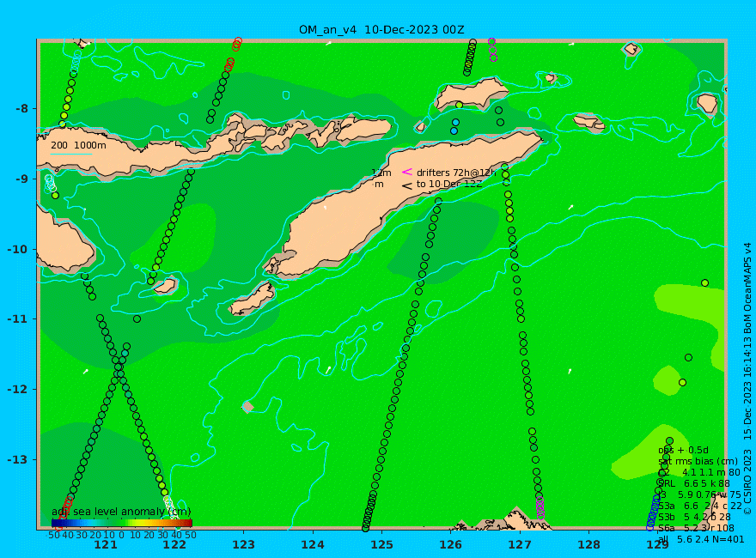Click the longitude label '123'
Viewport: 756px width, 558px height.
tap(243, 545)
